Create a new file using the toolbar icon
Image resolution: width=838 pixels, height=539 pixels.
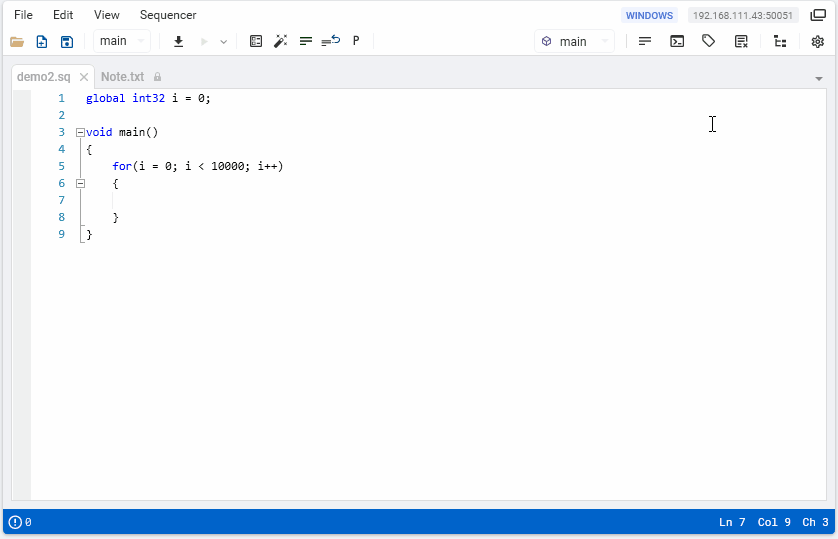tap(42, 42)
